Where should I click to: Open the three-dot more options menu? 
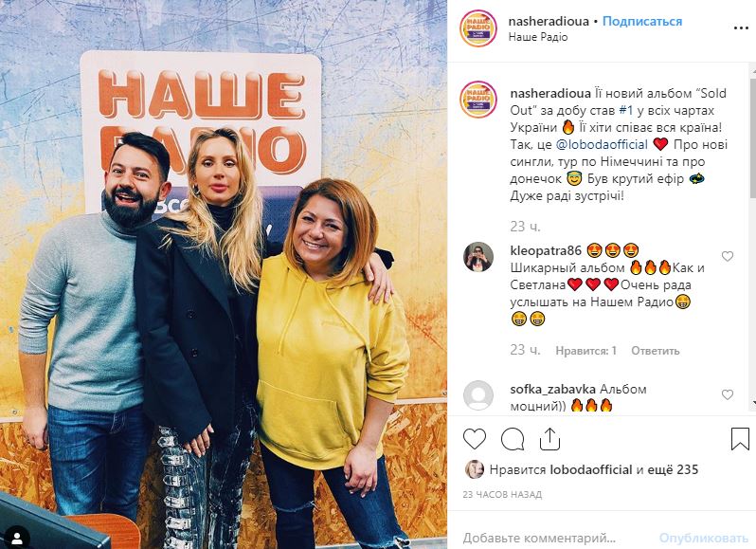coord(741,28)
